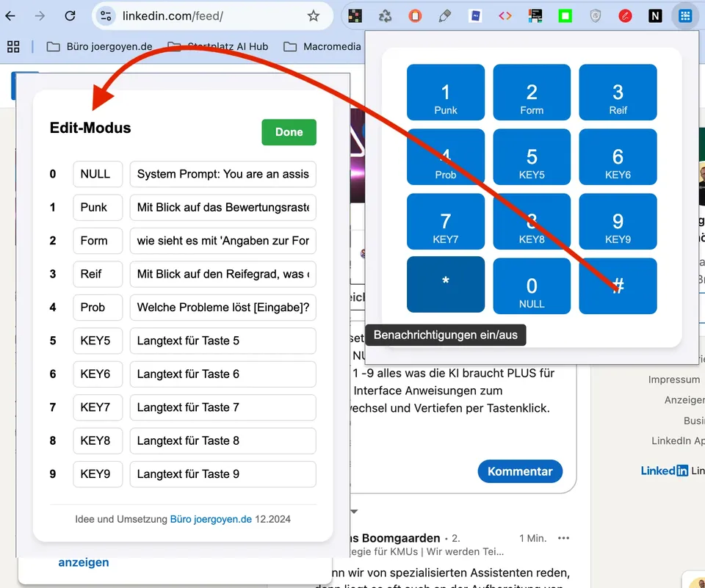
Task: Click the red circular extension icon
Action: click(x=625, y=16)
